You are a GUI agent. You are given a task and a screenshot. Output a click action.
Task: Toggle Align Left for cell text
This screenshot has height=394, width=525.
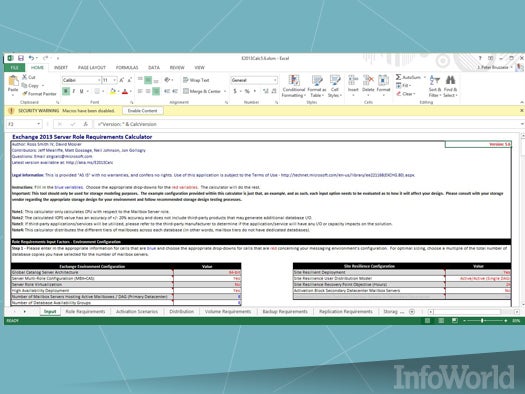point(140,91)
